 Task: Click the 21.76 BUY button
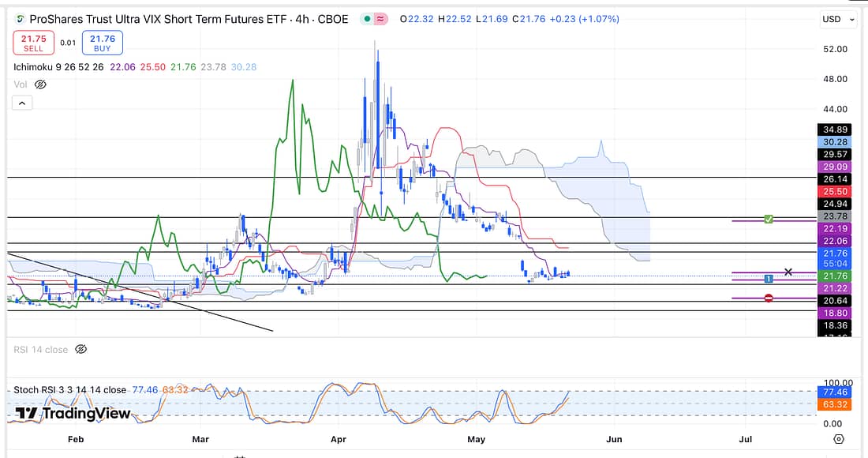103,43
